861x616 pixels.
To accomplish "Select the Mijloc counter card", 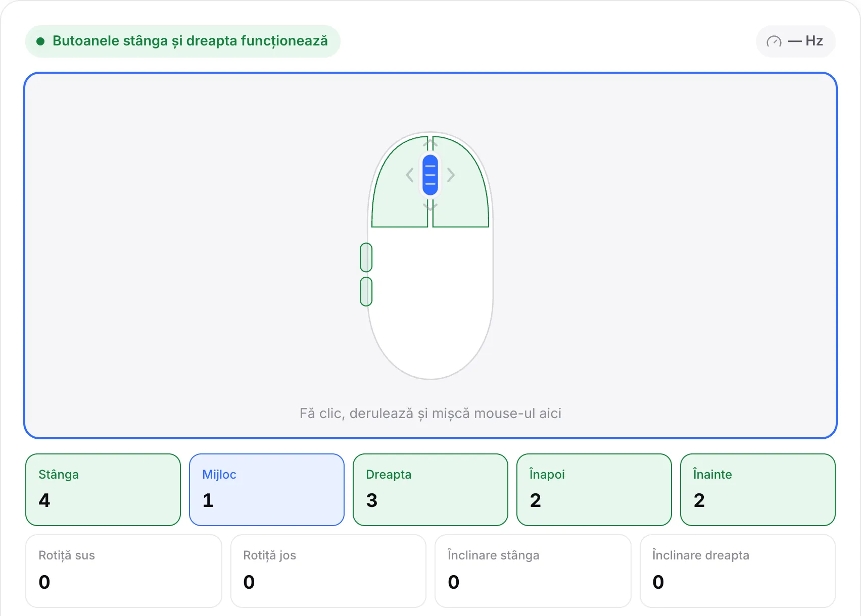I will pos(267,490).
